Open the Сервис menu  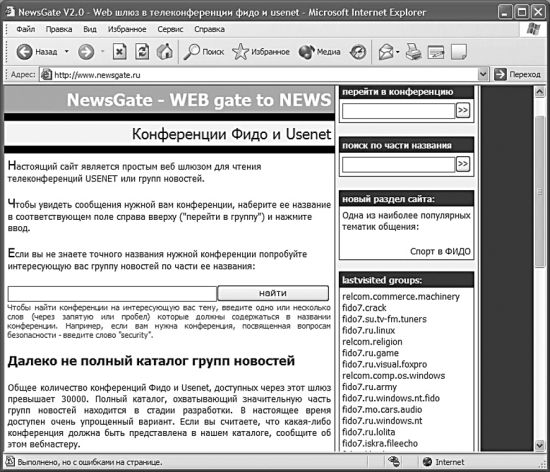(170, 29)
